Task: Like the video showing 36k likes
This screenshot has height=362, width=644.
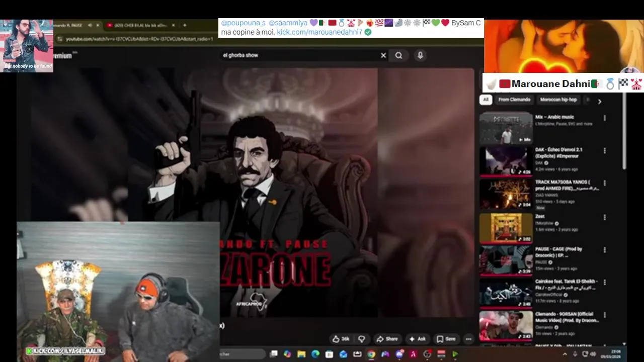Action: [341, 339]
